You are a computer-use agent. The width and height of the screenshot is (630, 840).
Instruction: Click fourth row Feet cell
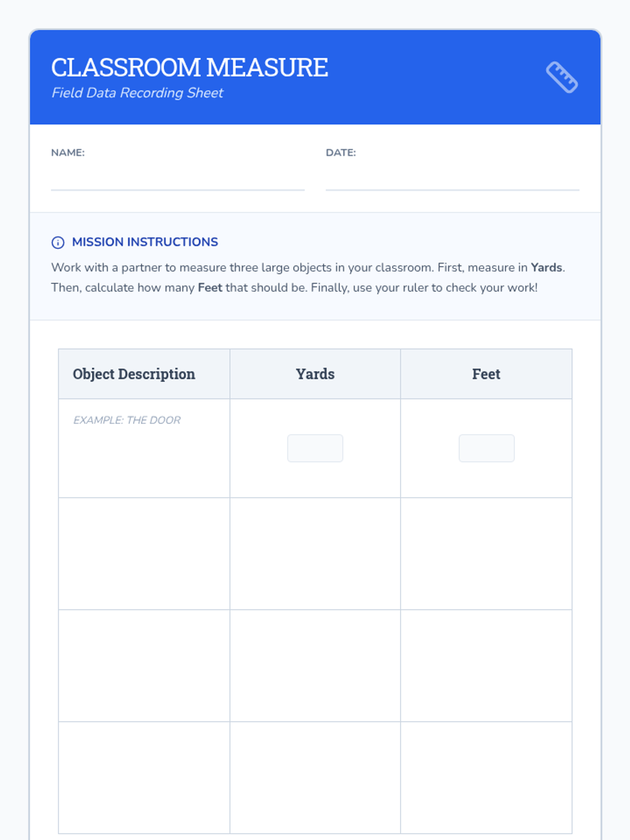pyautogui.click(x=486, y=778)
